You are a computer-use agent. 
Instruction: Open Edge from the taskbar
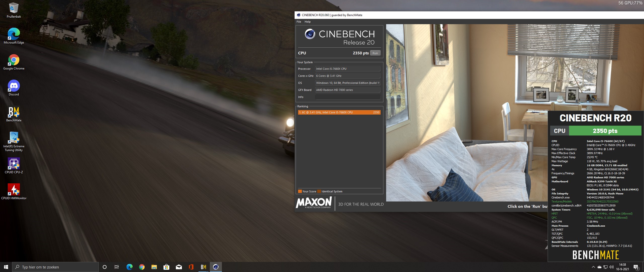(x=129, y=267)
